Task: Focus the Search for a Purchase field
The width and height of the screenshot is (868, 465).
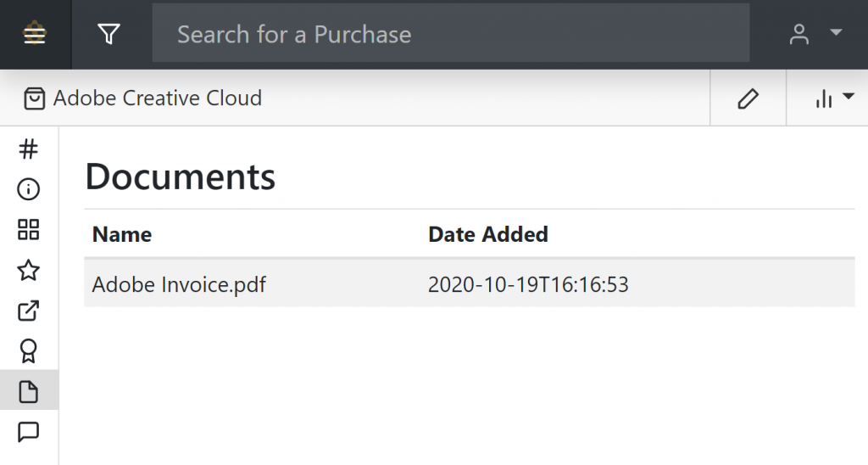Action: click(451, 34)
